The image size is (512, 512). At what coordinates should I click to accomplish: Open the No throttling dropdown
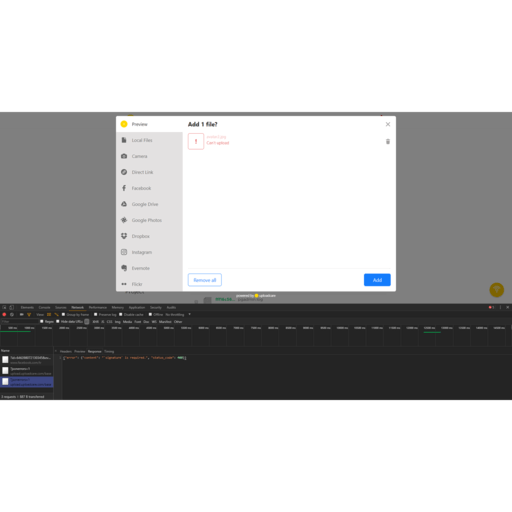coord(178,314)
